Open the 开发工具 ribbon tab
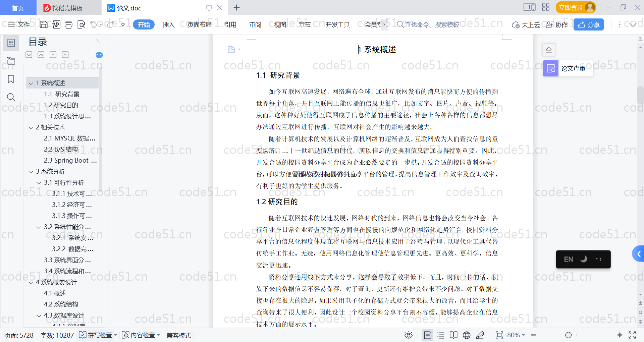 [x=337, y=25]
